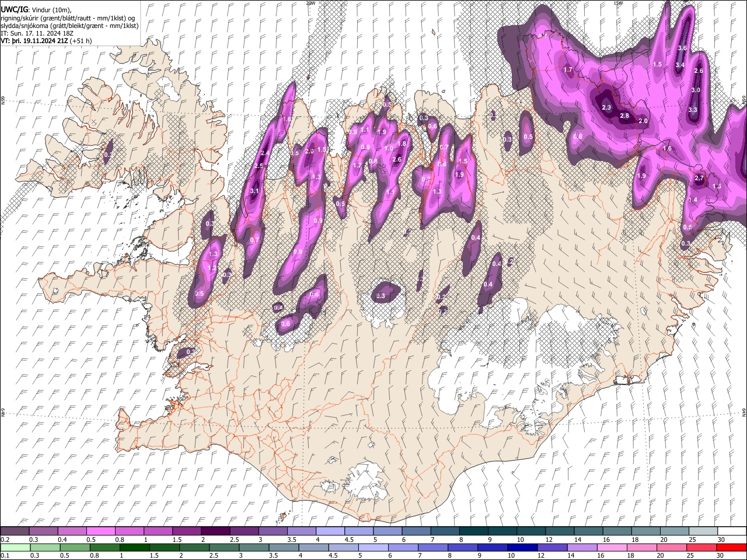Select the 'Vindur (10m)' header label

click(50, 9)
